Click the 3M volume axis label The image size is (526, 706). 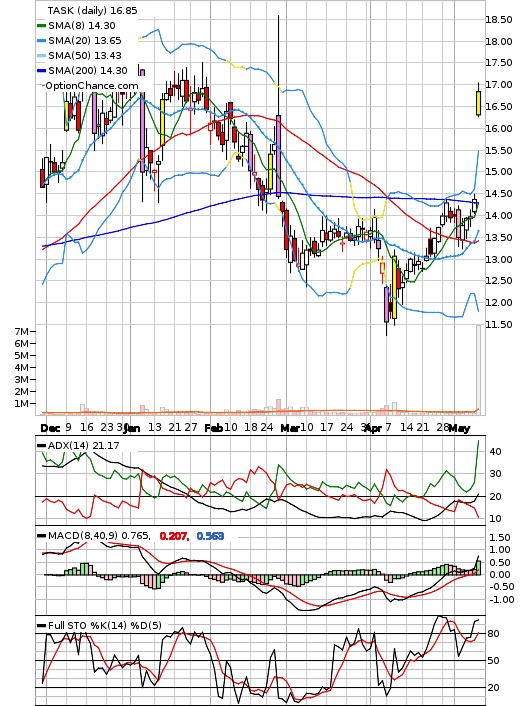click(22, 380)
